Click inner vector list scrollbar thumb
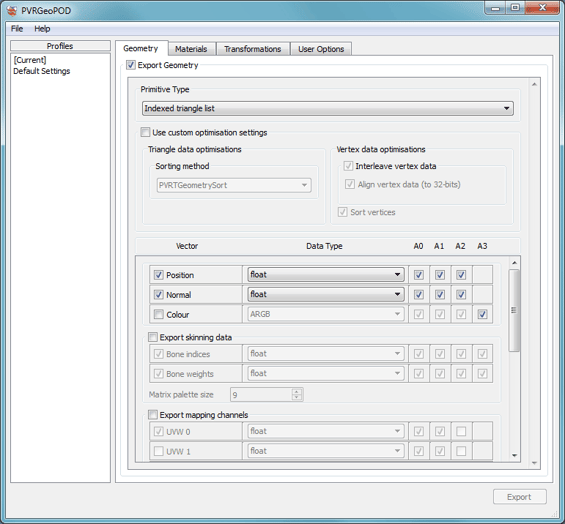This screenshot has width=565, height=524. pyautogui.click(x=514, y=310)
